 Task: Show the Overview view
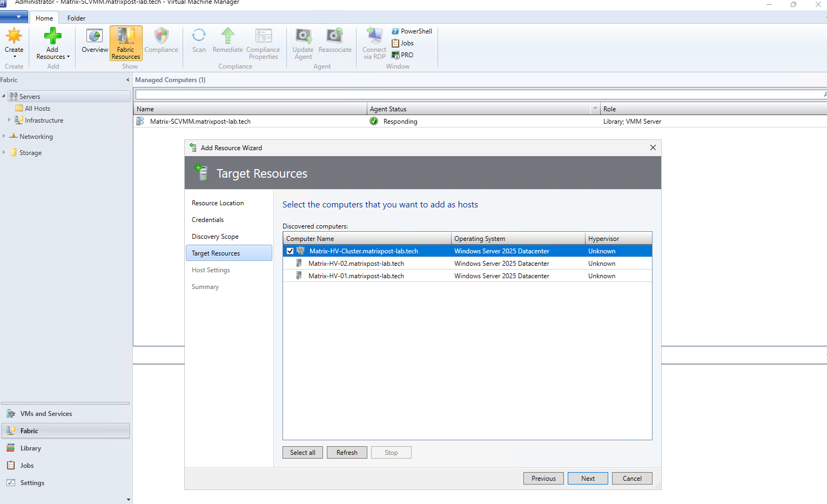pyautogui.click(x=95, y=41)
